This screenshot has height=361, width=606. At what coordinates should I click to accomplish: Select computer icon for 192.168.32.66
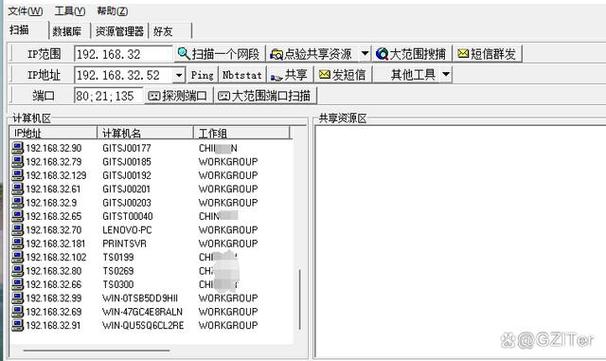point(17,284)
